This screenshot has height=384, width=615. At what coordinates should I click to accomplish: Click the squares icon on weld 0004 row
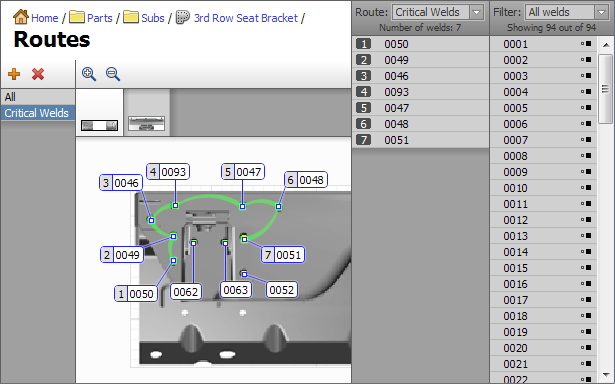(x=586, y=91)
